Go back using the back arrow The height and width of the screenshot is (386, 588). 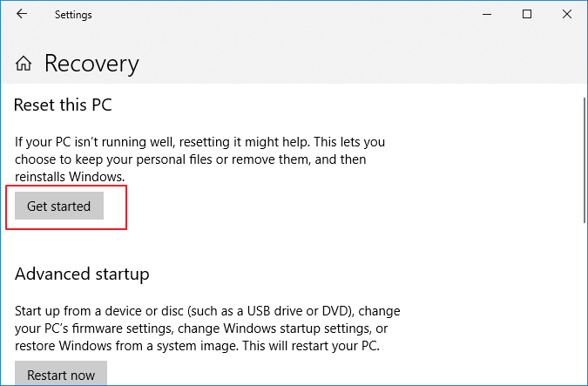(x=21, y=14)
